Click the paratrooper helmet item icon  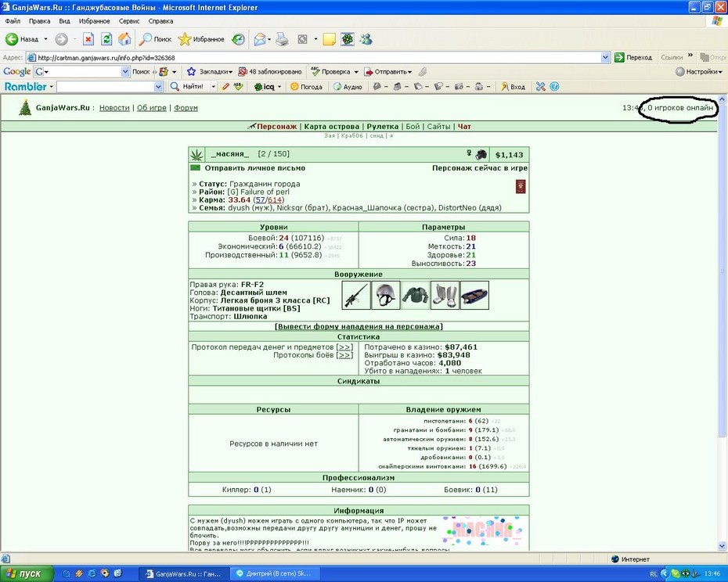coord(385,295)
